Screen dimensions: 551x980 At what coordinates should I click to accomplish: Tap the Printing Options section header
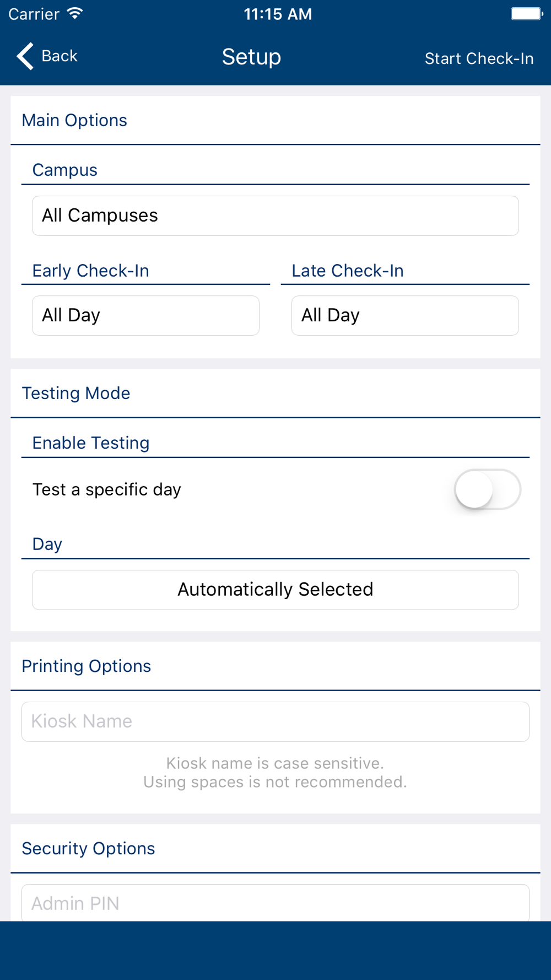point(87,666)
